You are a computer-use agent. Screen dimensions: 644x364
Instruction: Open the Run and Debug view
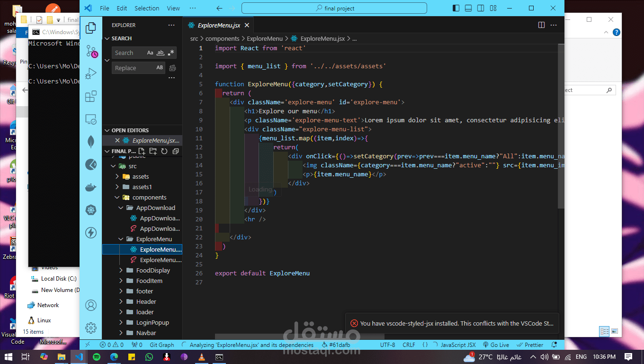click(x=91, y=74)
